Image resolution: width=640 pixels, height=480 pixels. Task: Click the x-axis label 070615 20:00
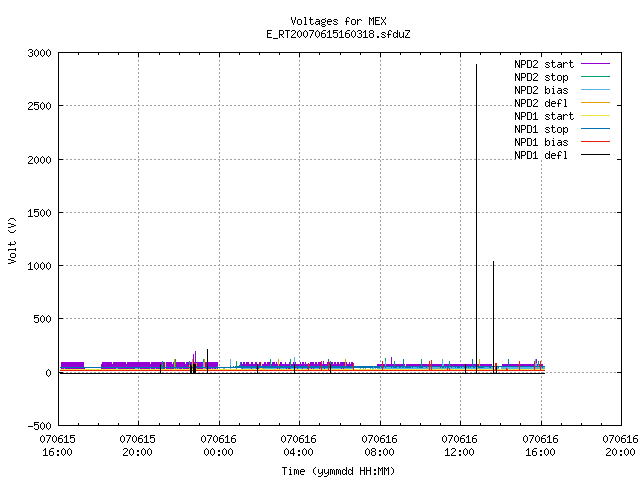tap(138, 446)
